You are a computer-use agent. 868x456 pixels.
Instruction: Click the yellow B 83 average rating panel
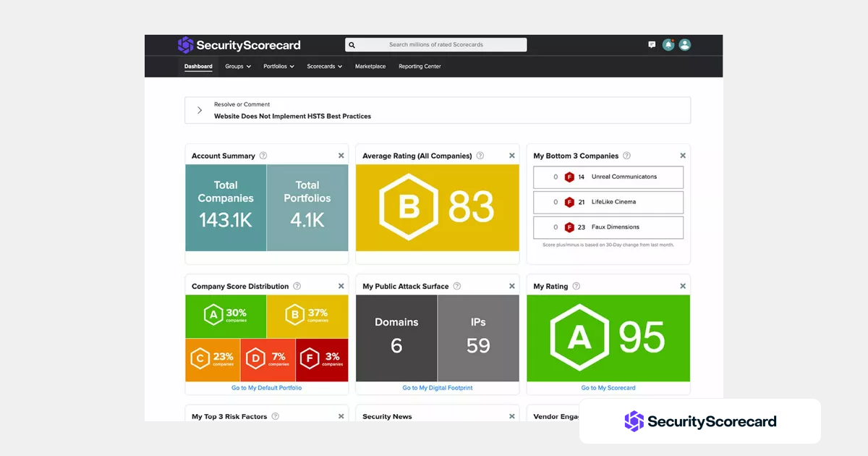[438, 208]
